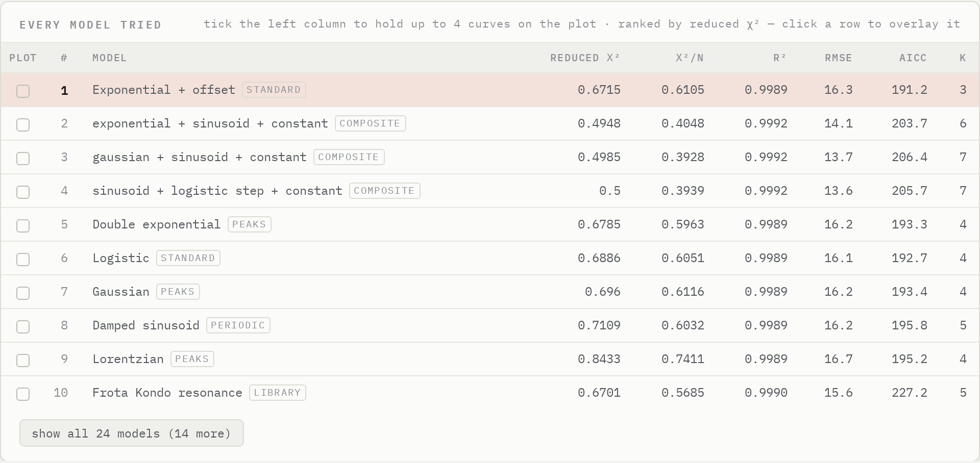Select 'exponential + sinusoid + constant' model name
Image resolution: width=980 pixels, height=463 pixels.
click(210, 123)
